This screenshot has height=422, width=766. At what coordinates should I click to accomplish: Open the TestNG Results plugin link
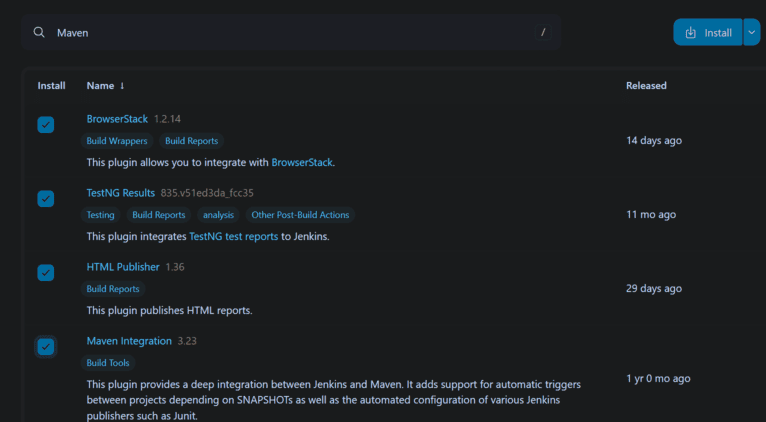[x=121, y=193]
